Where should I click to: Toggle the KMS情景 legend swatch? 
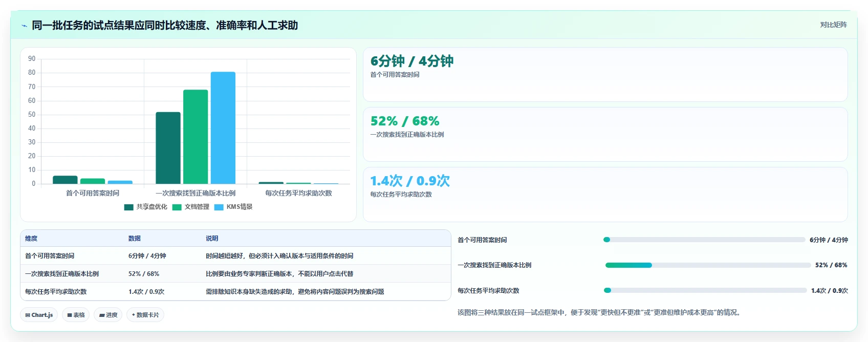pyautogui.click(x=219, y=207)
